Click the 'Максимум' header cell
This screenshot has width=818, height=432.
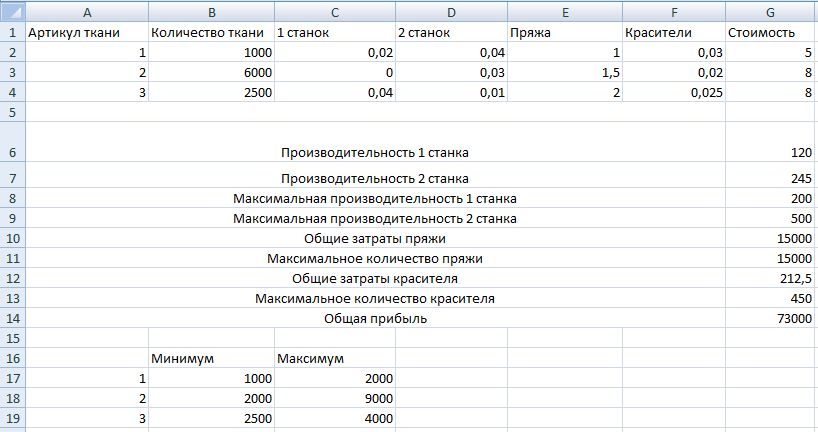pyautogui.click(x=335, y=358)
